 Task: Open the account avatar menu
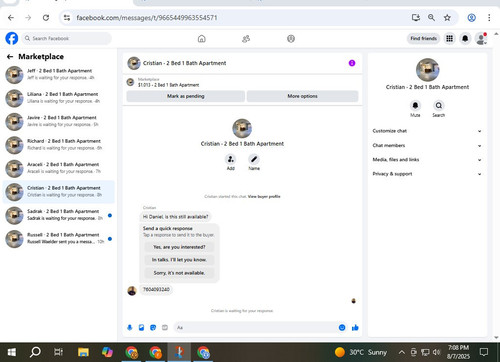pyautogui.click(x=481, y=39)
